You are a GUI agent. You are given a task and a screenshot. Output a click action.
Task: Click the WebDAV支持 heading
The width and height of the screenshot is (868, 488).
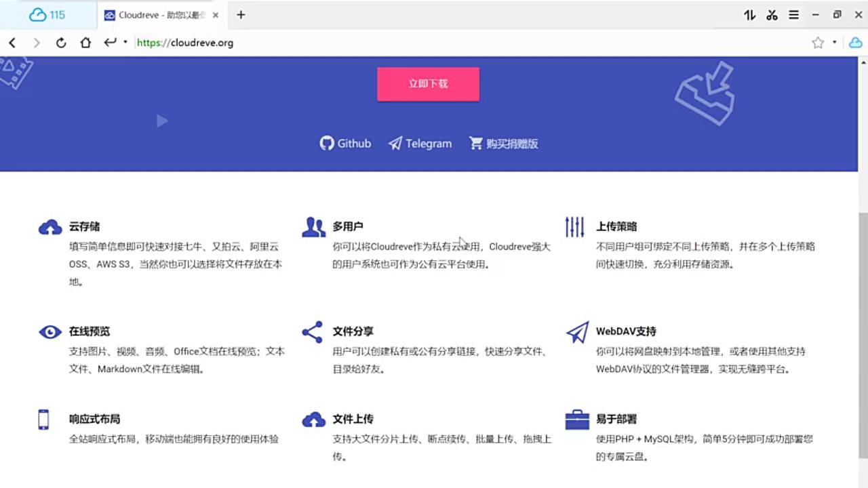pyautogui.click(x=626, y=331)
